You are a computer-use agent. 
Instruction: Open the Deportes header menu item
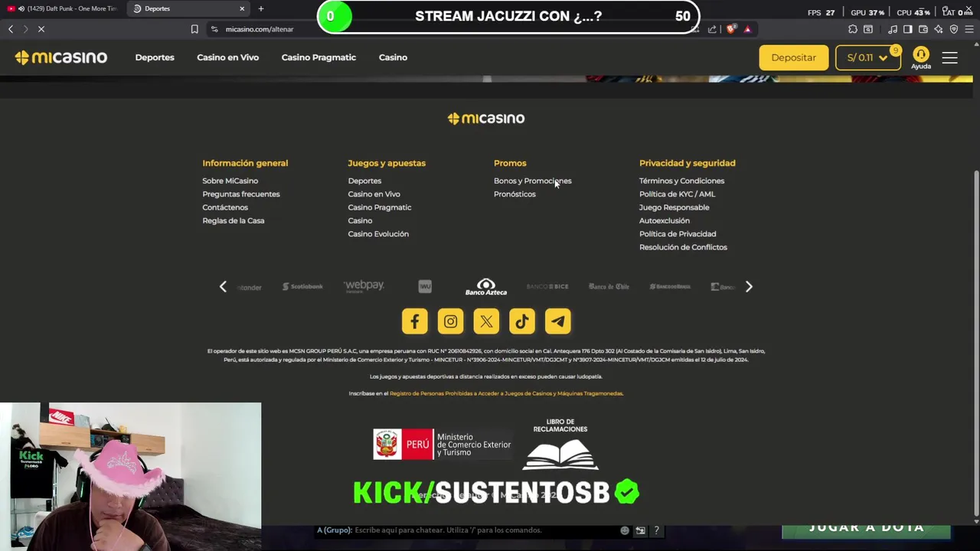point(155,57)
